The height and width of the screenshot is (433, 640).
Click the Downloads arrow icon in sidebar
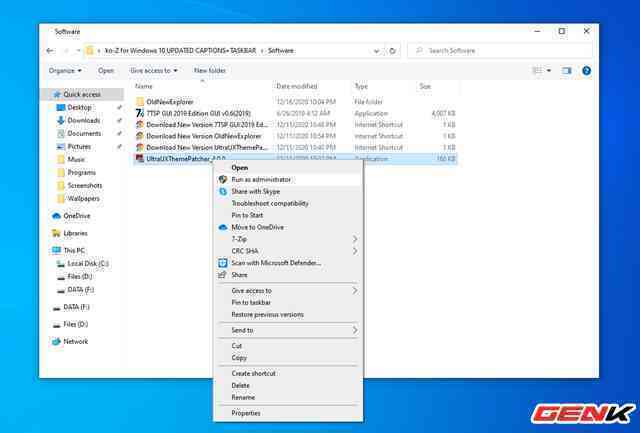point(61,120)
